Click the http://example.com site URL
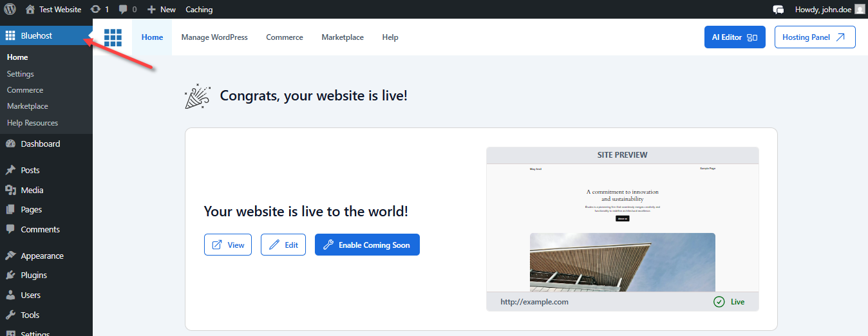Image resolution: width=868 pixels, height=336 pixels. pyautogui.click(x=534, y=302)
